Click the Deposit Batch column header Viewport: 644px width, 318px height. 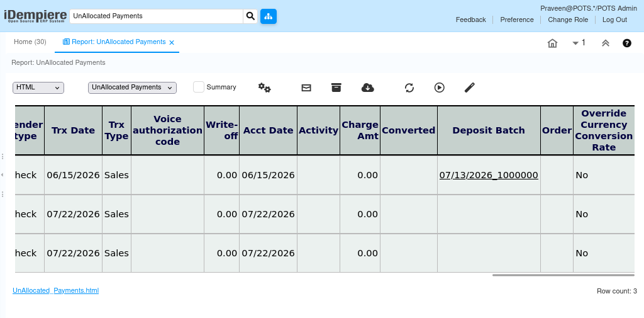point(489,130)
